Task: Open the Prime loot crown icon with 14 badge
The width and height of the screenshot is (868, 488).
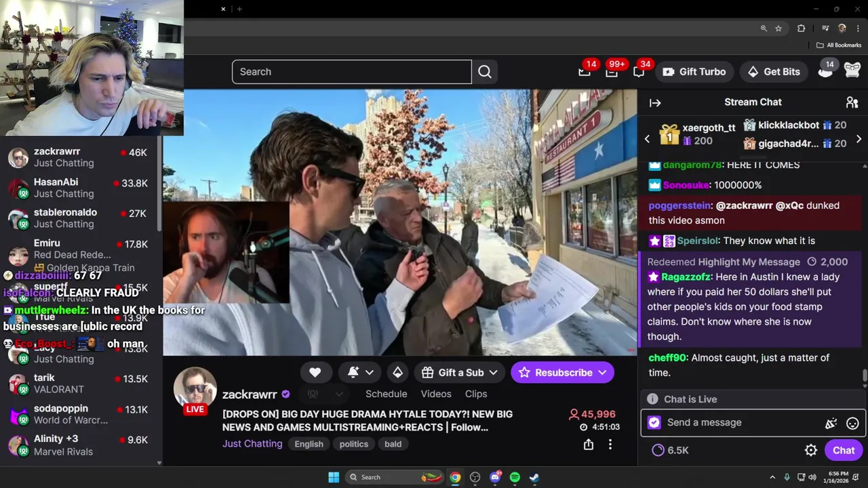Action: pyautogui.click(x=584, y=71)
